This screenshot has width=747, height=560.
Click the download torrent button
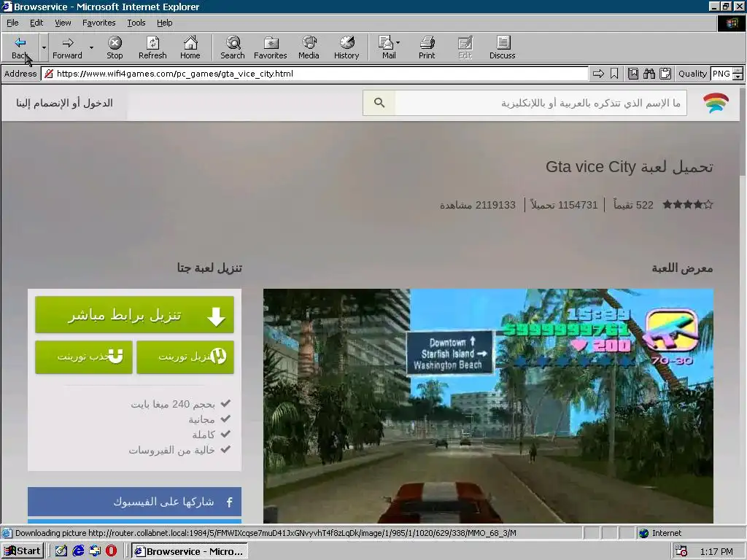[185, 357]
